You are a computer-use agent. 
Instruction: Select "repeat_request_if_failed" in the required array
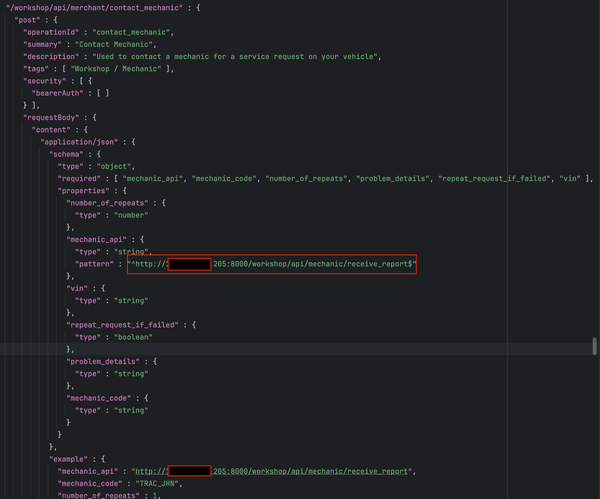(494, 179)
